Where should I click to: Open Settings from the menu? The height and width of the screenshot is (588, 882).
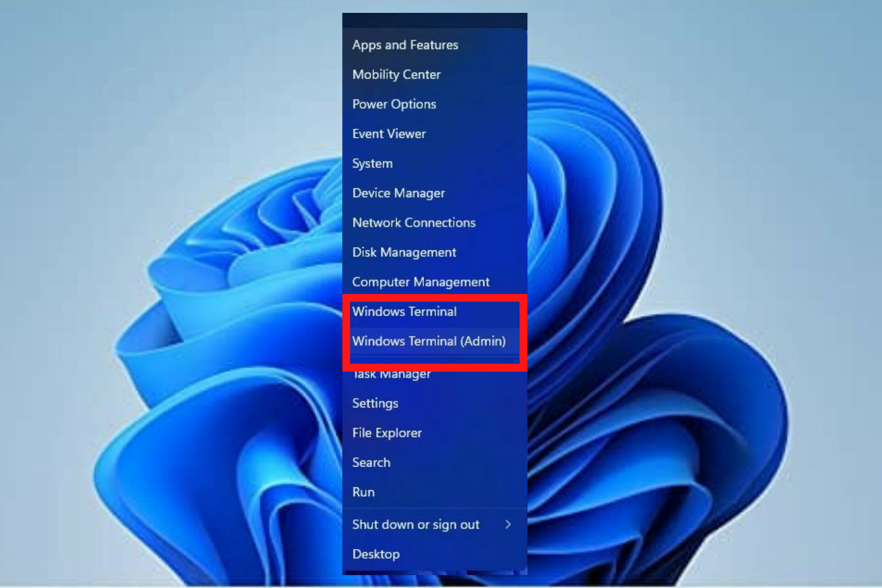435,403
